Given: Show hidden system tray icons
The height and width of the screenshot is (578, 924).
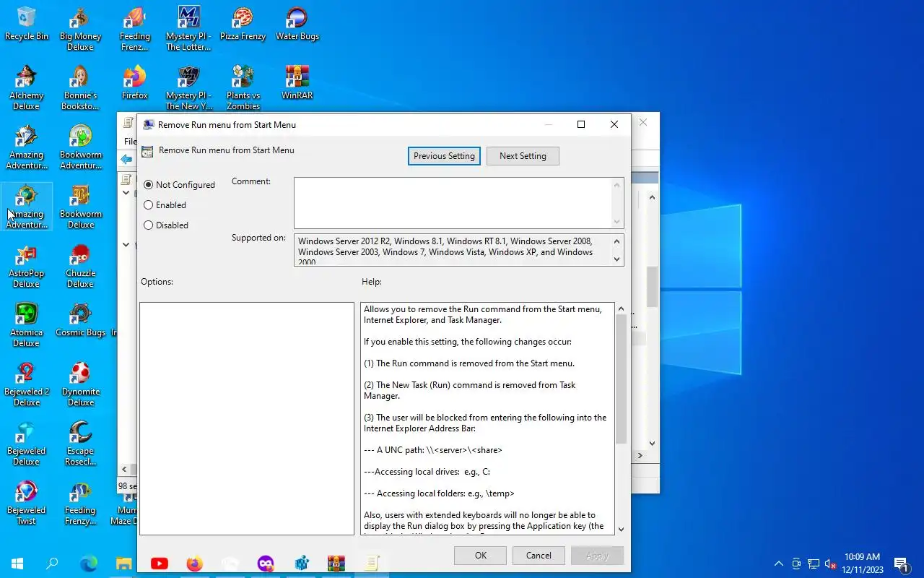Looking at the screenshot, I should (x=779, y=564).
